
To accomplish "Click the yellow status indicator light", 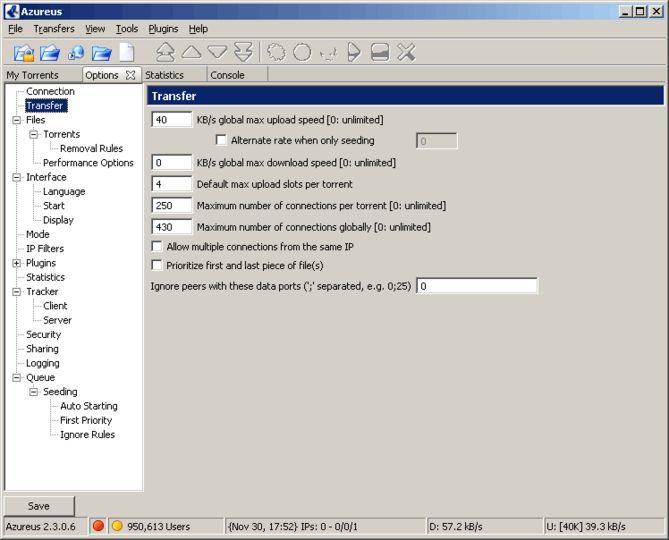I will (117, 526).
